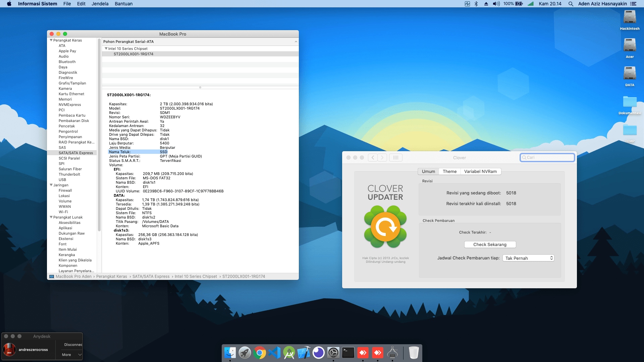644x362 pixels.
Task: Open the Edit menu
Action: (81, 4)
